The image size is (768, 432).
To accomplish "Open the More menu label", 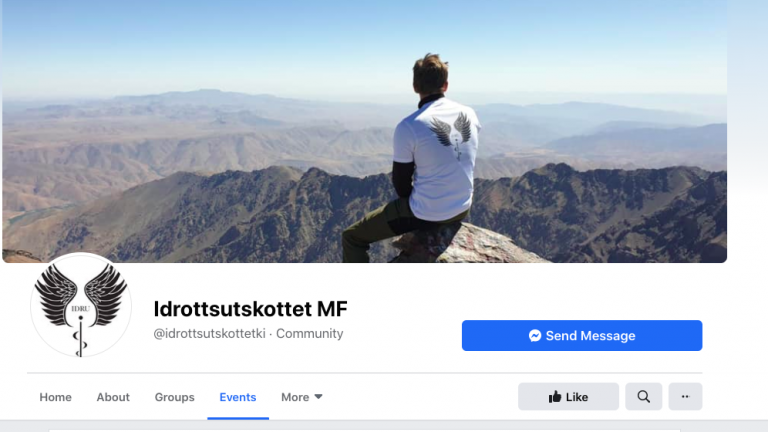I will (295, 397).
